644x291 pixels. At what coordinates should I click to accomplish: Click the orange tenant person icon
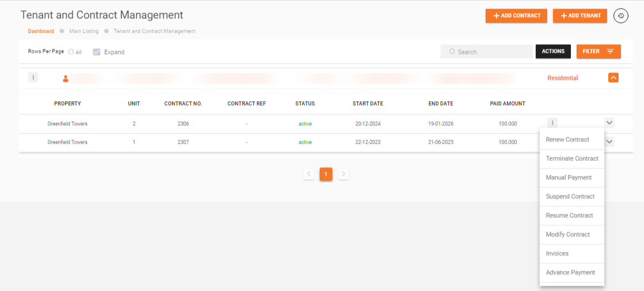coord(66,78)
